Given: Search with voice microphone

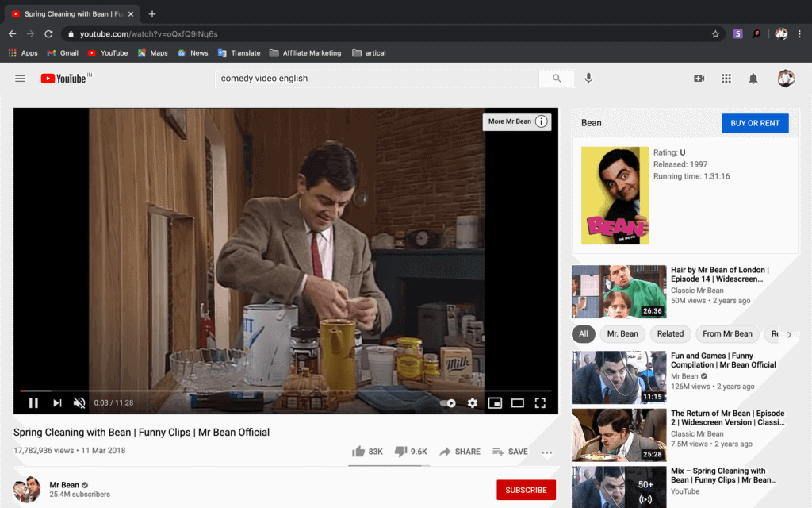Looking at the screenshot, I should [x=589, y=79].
